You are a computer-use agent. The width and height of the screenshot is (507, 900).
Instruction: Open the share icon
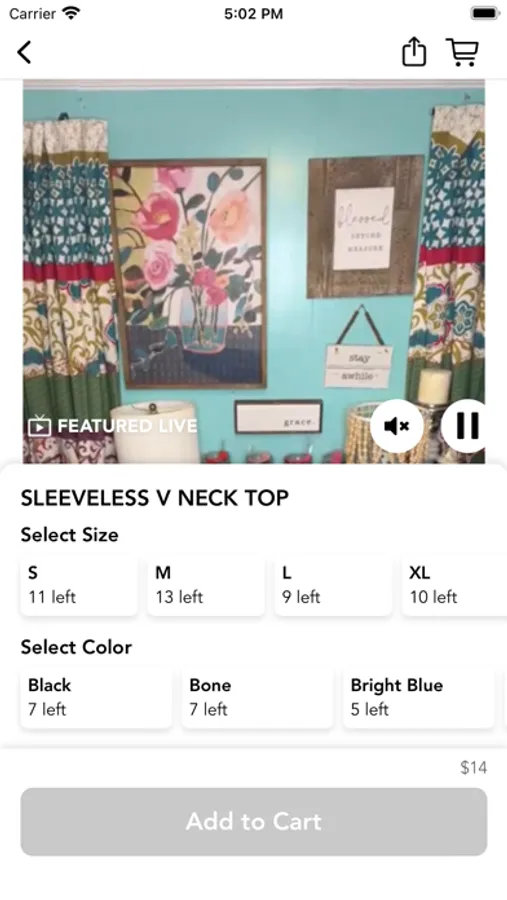pos(413,52)
